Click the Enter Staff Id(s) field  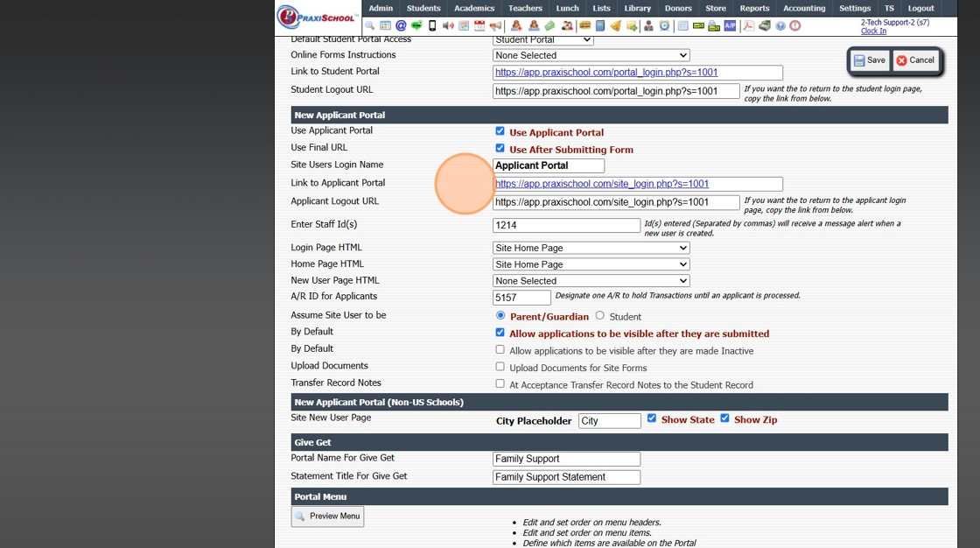click(x=566, y=225)
